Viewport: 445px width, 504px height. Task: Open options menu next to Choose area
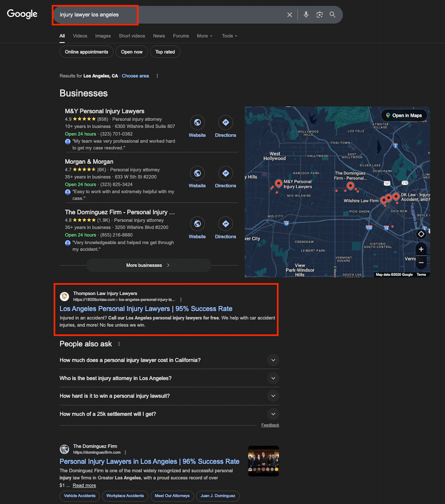pos(157,76)
